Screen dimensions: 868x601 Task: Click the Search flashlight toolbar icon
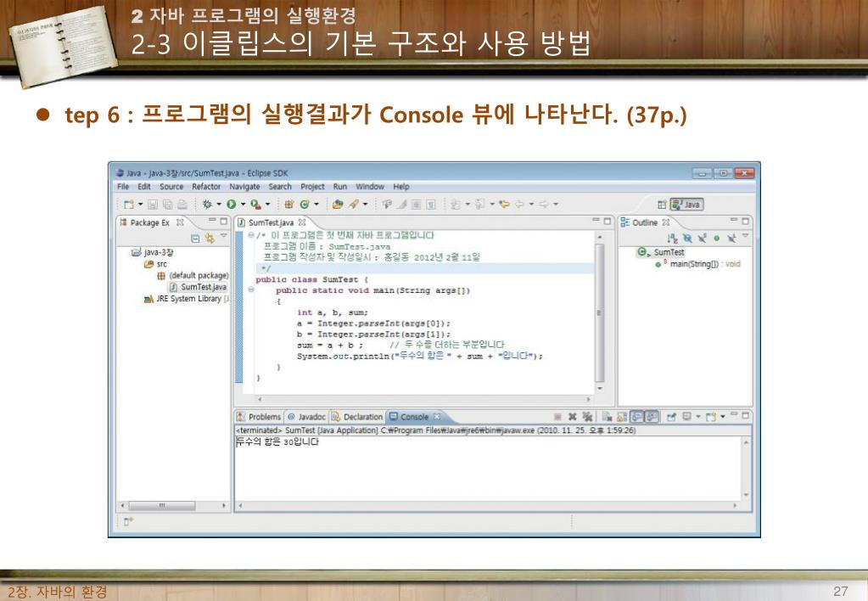353,205
